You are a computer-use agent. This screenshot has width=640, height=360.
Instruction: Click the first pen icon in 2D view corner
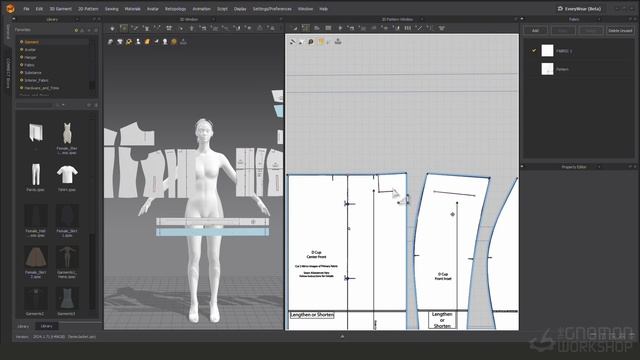(293, 42)
